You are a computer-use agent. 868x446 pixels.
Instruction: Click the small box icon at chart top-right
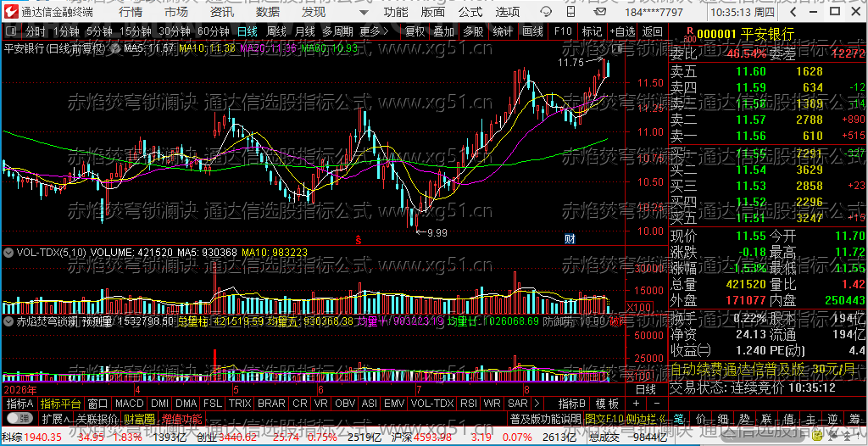617,49
